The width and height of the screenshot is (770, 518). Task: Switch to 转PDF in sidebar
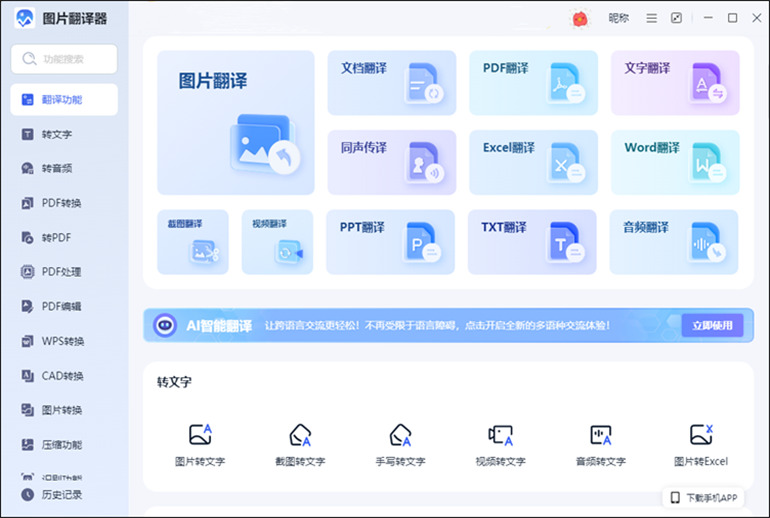pos(64,238)
